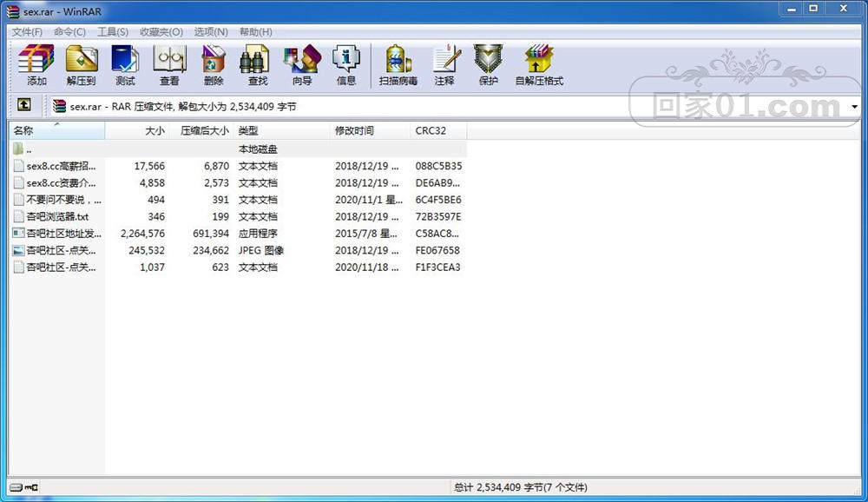Click the CRC value "088C5B35"

click(438, 166)
